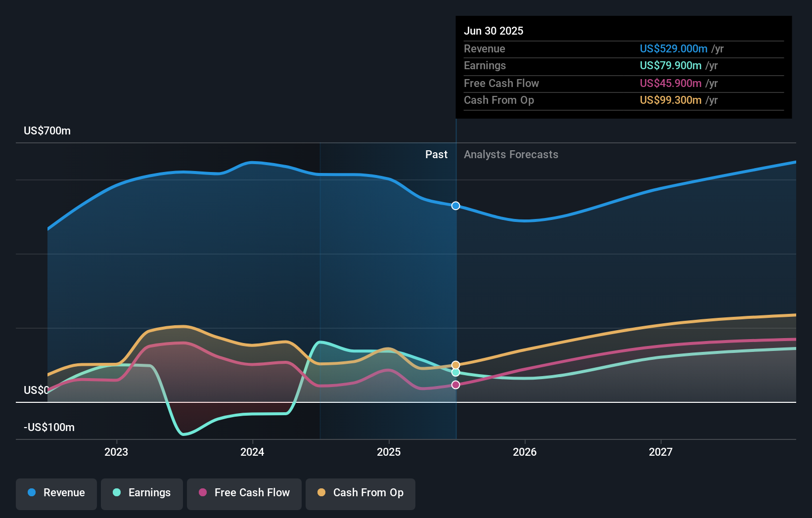Switch to the Past section of the chart

click(x=436, y=154)
